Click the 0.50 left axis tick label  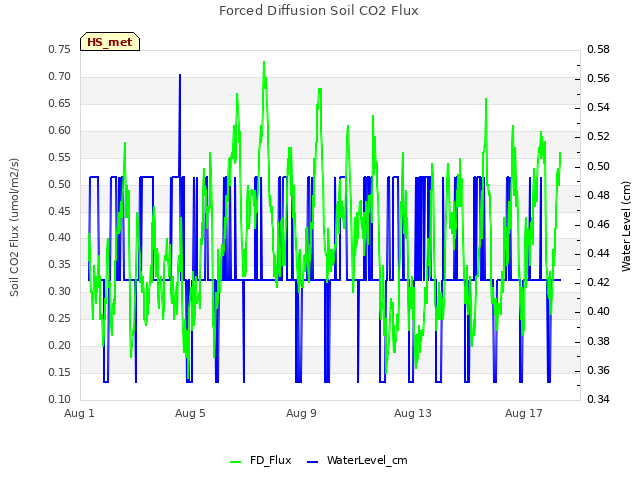coord(60,184)
